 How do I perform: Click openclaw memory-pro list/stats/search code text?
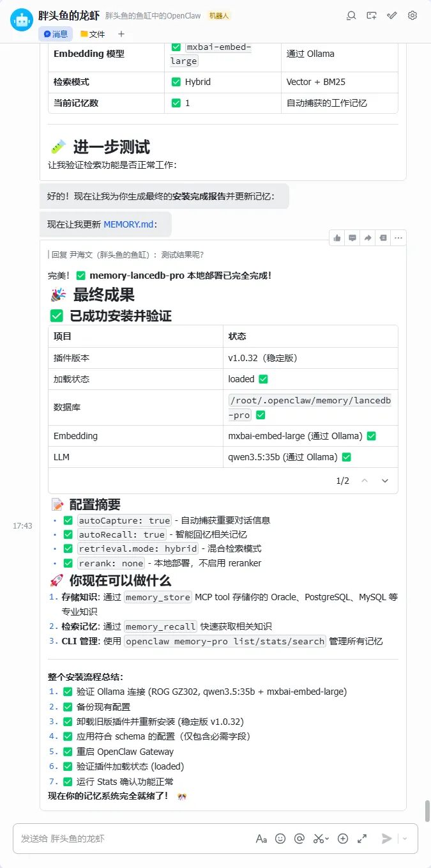point(225,641)
